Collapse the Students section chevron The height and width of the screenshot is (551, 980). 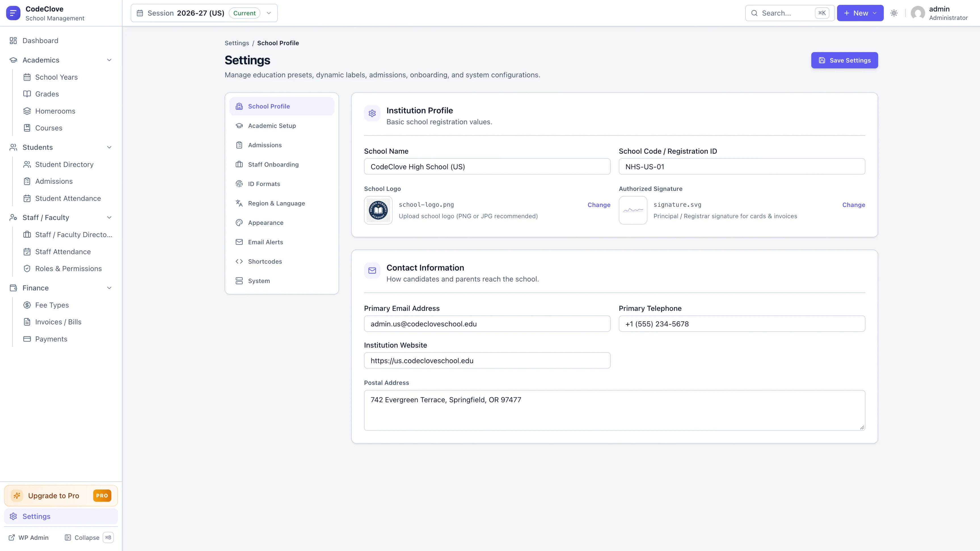pos(109,147)
